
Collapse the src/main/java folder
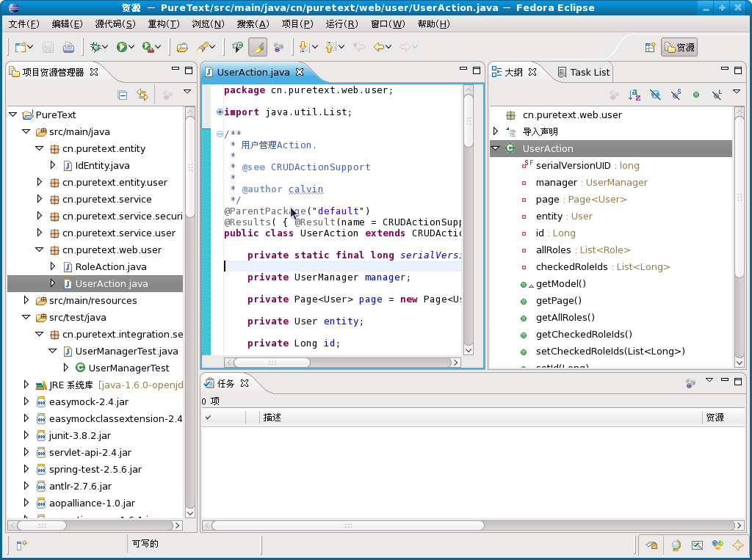pos(26,131)
